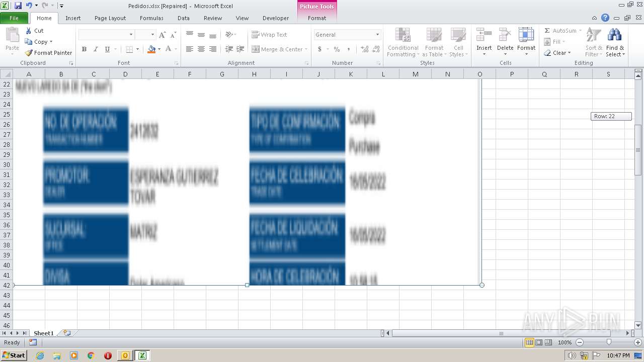The image size is (644, 362).
Task: Select column header M
Action: 415,74
